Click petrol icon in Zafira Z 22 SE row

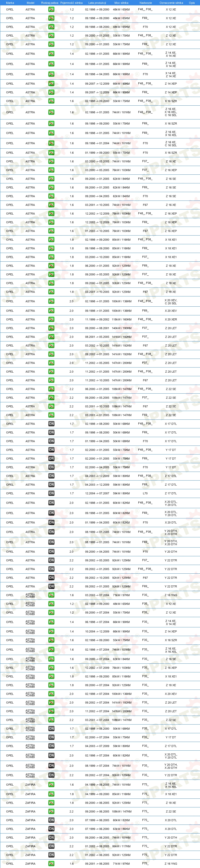click(51, 811)
